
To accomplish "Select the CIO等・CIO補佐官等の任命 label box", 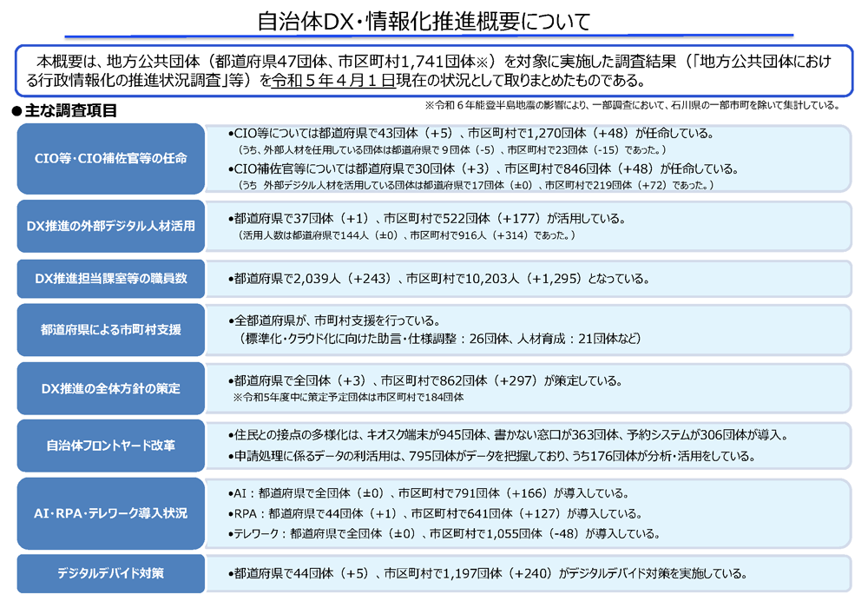I will click(111, 158).
